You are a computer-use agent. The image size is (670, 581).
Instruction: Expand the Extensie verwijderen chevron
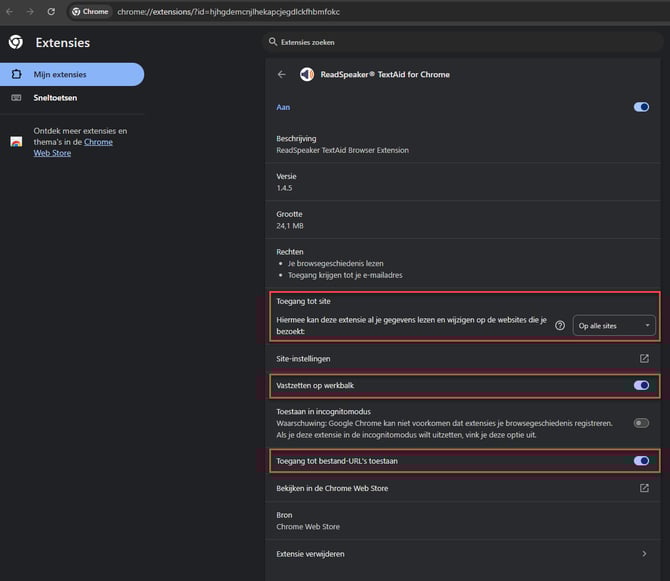coord(644,553)
